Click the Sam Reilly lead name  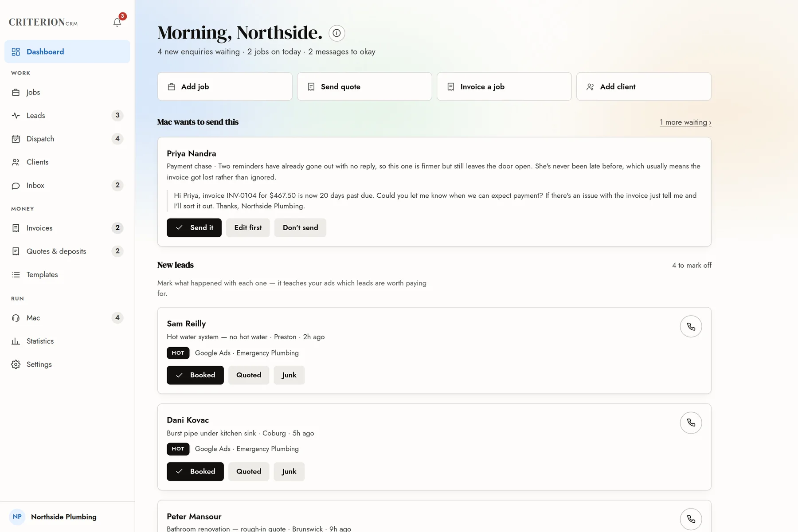186,324
